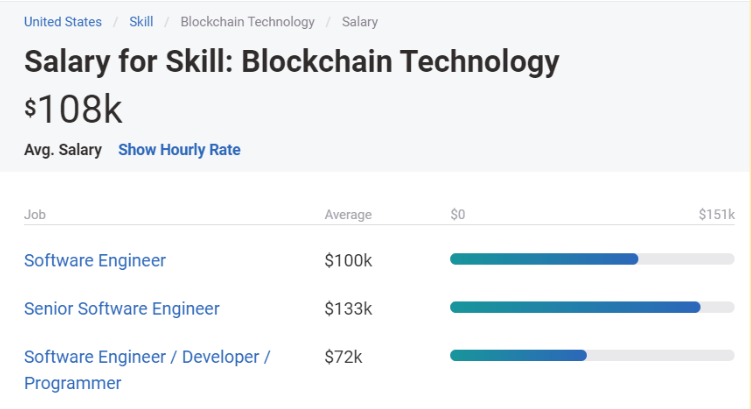
Task: Click the $151k scale maximum label
Action: point(716,214)
